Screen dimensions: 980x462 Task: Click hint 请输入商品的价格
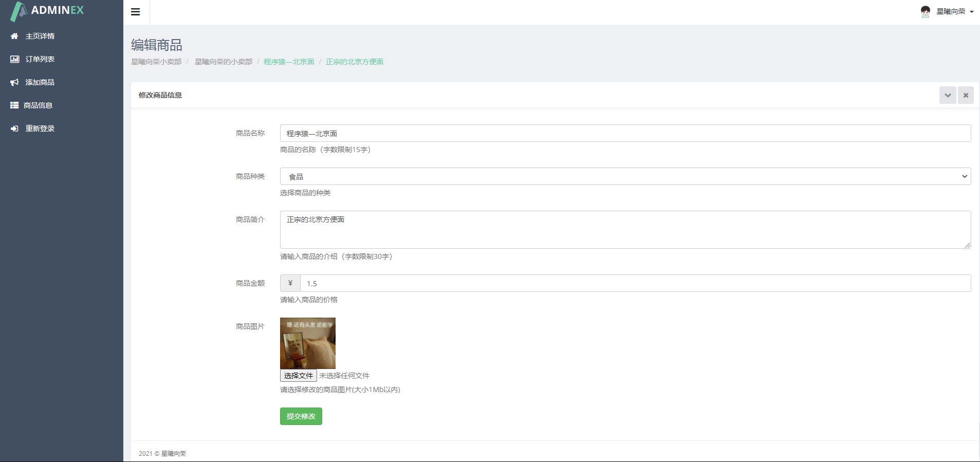[309, 300]
